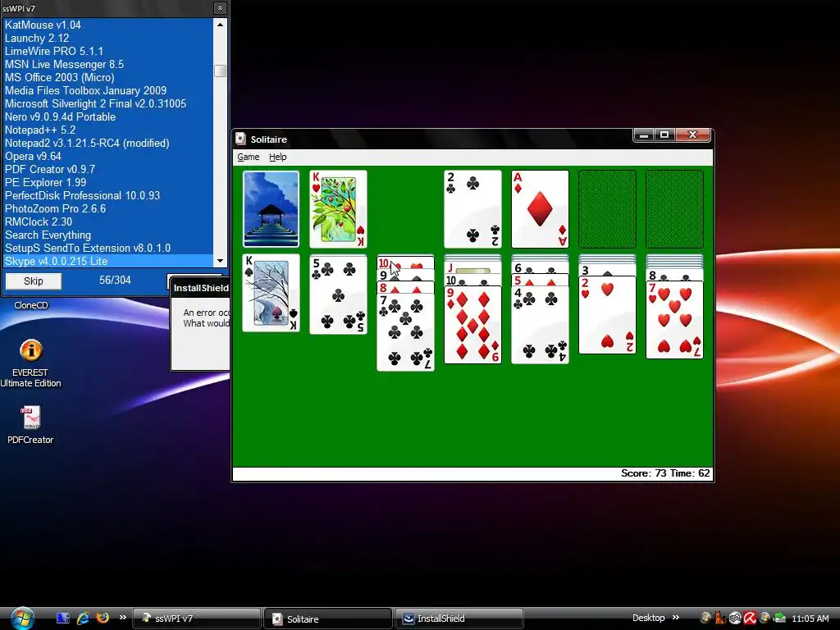Click the Ace of diamonds foundation card
This screenshot has width=840, height=630.
pos(540,209)
